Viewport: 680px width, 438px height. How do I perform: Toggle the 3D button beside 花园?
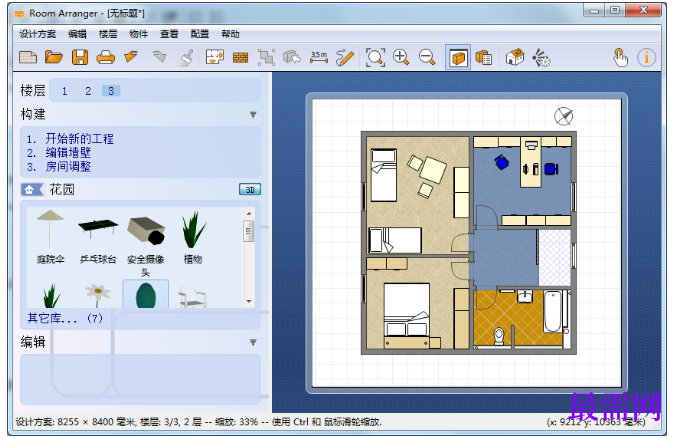250,190
